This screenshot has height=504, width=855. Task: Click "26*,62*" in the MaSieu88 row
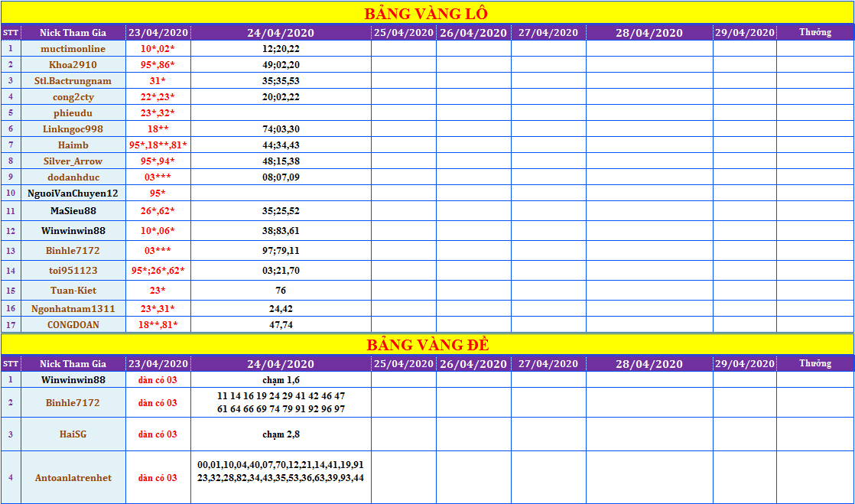pyautogui.click(x=158, y=211)
